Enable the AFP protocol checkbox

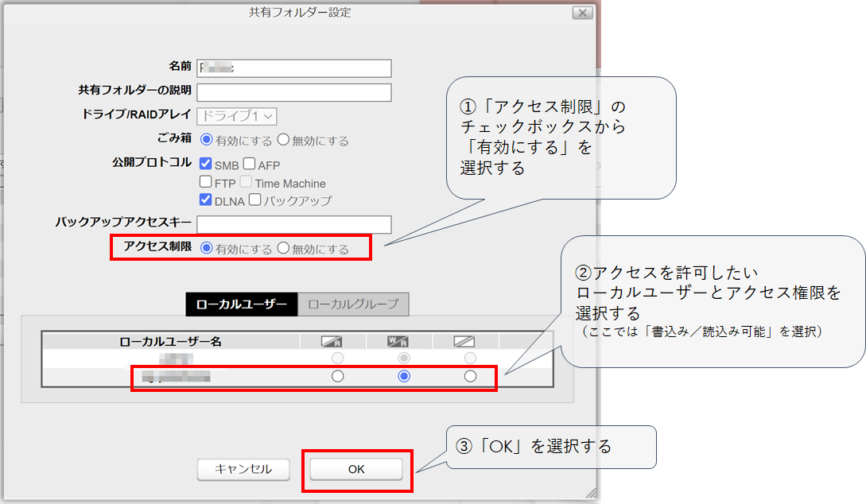pyautogui.click(x=250, y=165)
